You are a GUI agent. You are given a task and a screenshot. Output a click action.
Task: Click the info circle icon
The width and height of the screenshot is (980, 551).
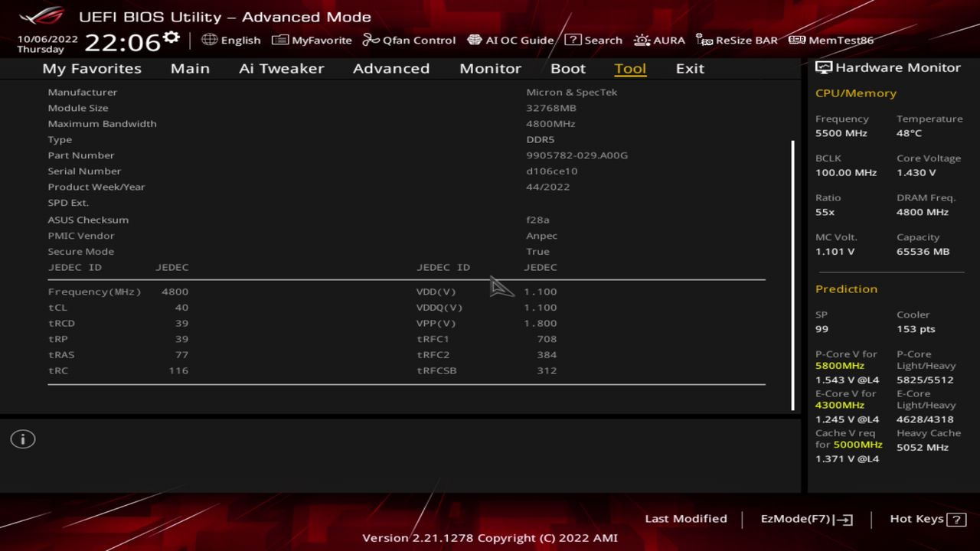click(23, 439)
